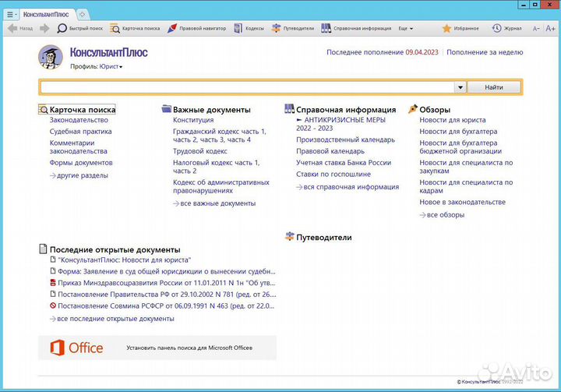Open Форма: Заявление в суд общей юрисдикции
Viewport: 561px width, 392px height.
click(167, 271)
